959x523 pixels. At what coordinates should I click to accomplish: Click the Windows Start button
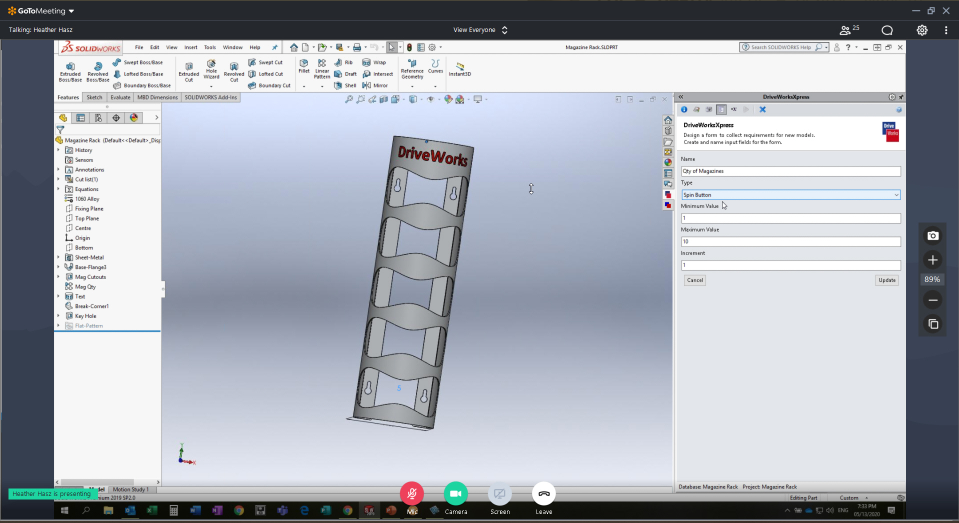click(64, 510)
